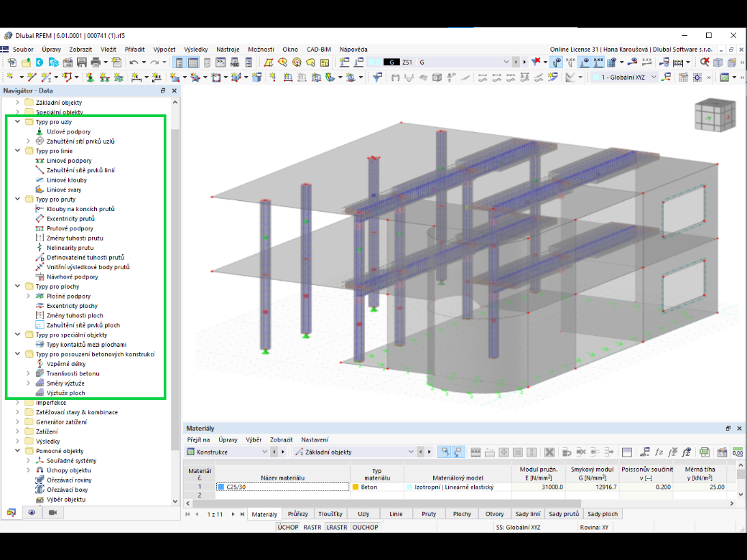This screenshot has width=747, height=560.
Task: Select Uzlové podpory in navigator
Action: coord(69,131)
